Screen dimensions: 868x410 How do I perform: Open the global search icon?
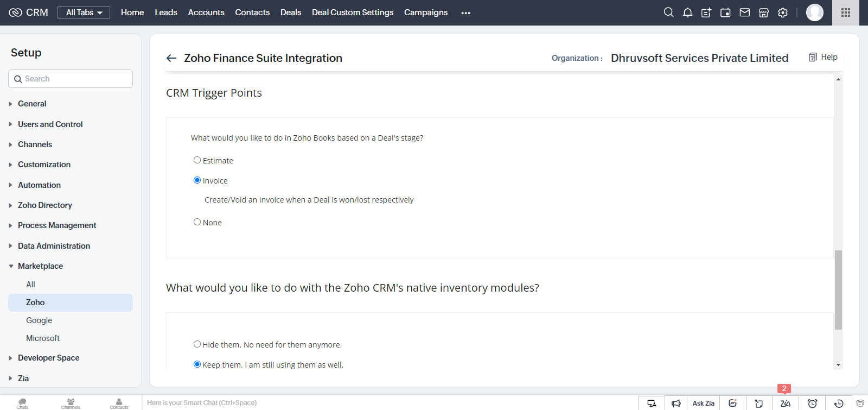(668, 12)
